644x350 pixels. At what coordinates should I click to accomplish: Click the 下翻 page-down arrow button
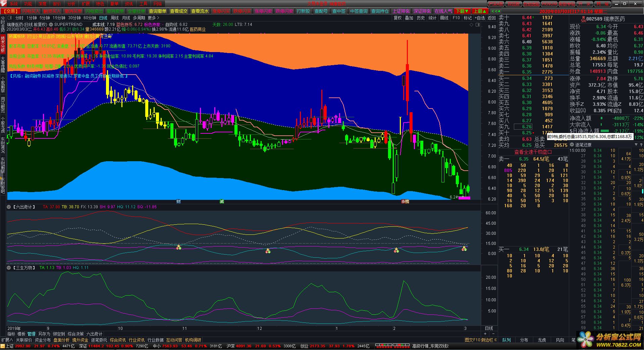[462, 11]
